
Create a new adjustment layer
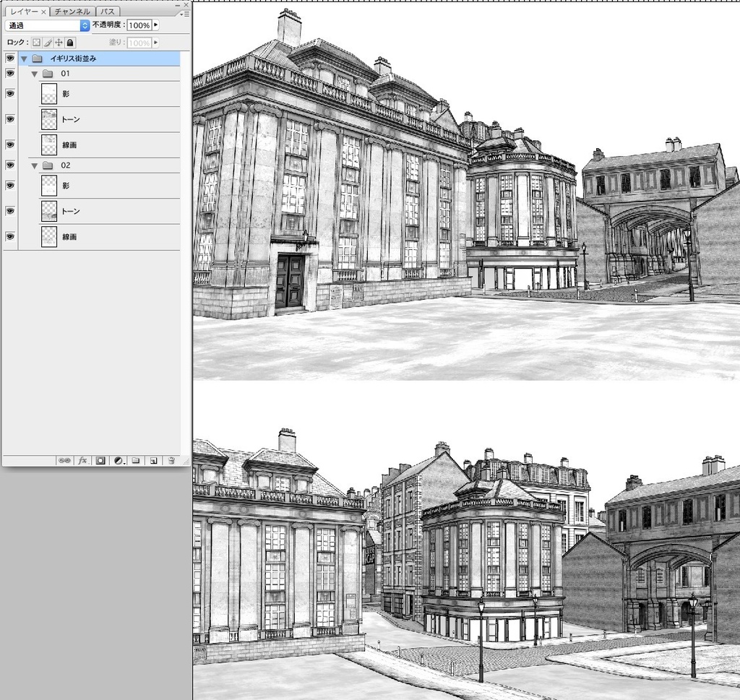(x=119, y=460)
